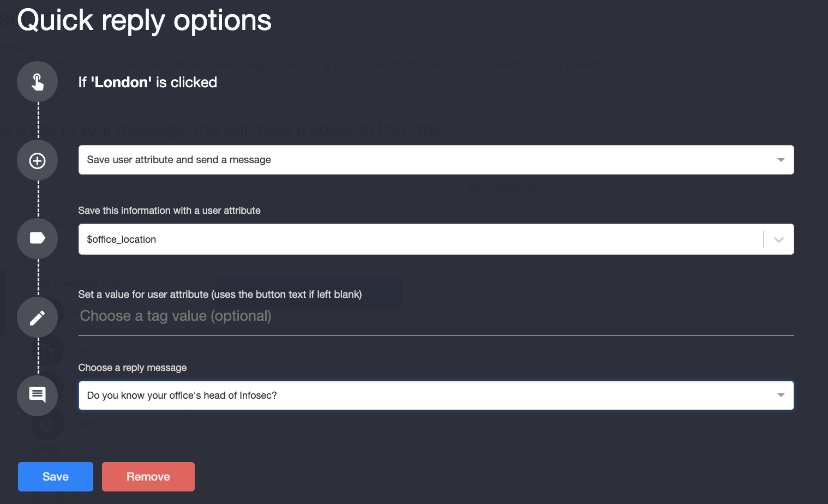The image size is (828, 504).
Task: Click the blue Save button
Action: (56, 477)
